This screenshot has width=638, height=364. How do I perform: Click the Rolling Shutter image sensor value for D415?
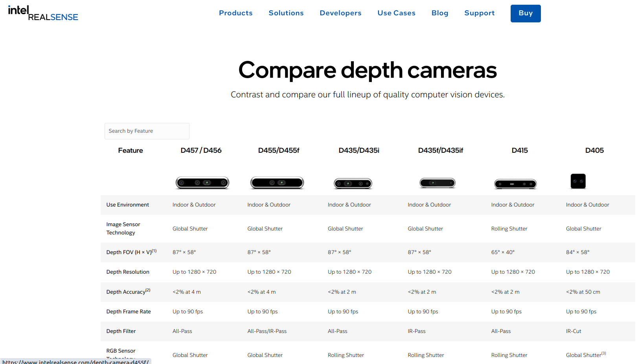click(509, 229)
